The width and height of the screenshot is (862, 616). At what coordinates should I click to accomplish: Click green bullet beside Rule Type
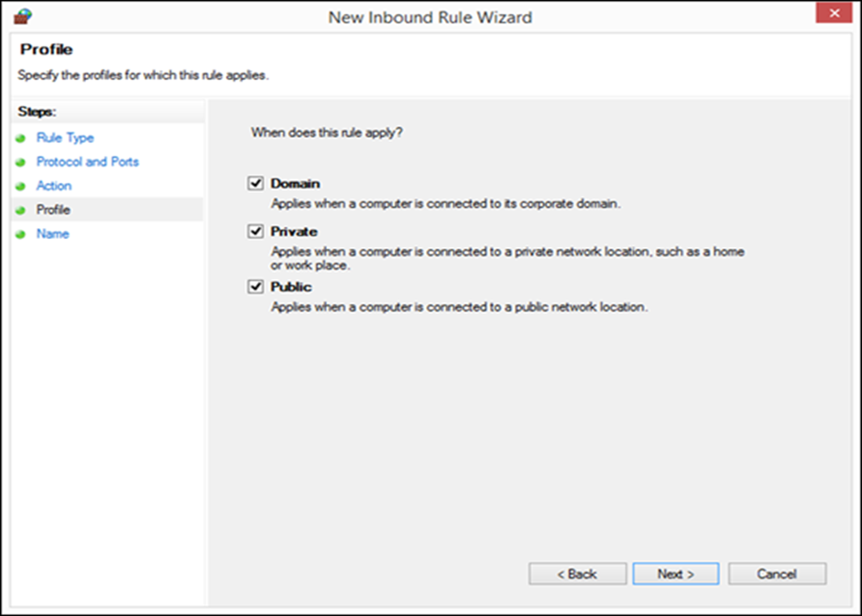coord(21,138)
